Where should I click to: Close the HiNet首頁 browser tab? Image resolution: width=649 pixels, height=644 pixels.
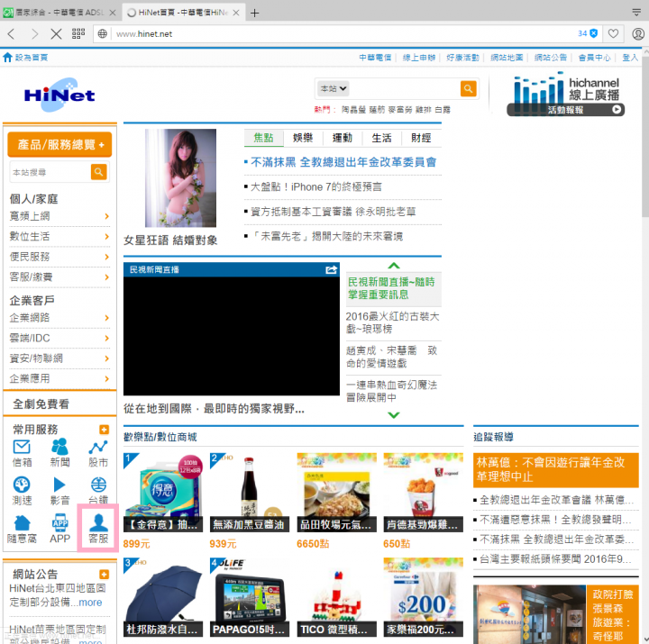coord(236,13)
